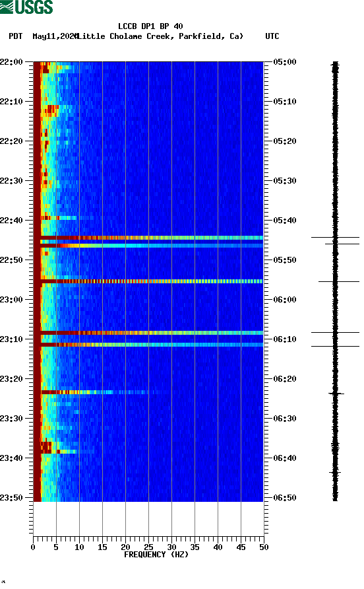The width and height of the screenshot is (364, 589).
Task: Click the '25' frequency axis tick label
Action: click(148, 547)
